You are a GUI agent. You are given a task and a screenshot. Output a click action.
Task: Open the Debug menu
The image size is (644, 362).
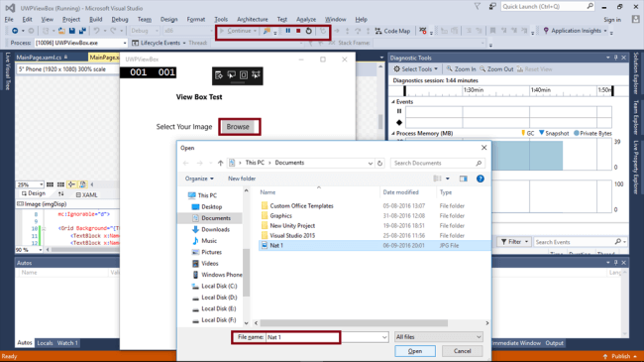120,19
